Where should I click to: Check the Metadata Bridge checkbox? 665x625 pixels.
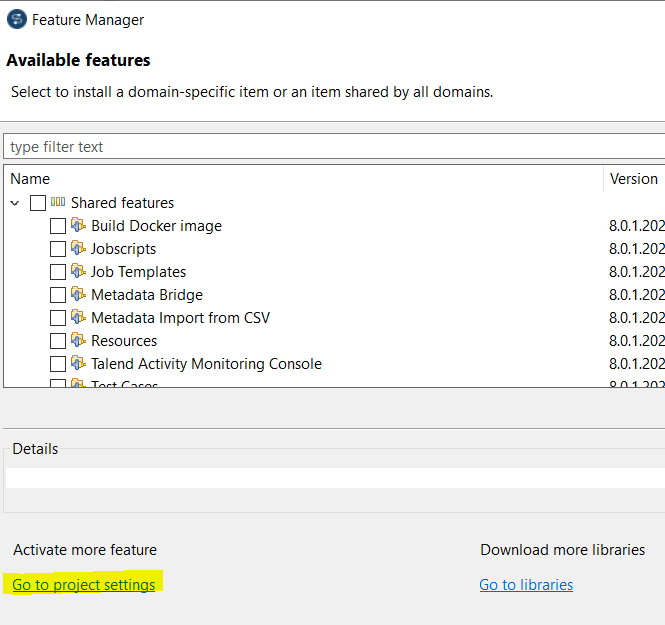pyautogui.click(x=58, y=295)
